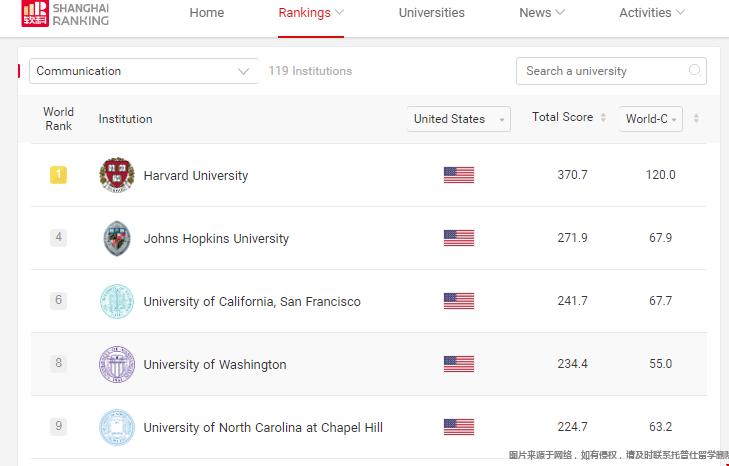Viewport: 729px width, 466px height.
Task: Click UNC Chapel Hill seal logo
Action: (x=117, y=427)
